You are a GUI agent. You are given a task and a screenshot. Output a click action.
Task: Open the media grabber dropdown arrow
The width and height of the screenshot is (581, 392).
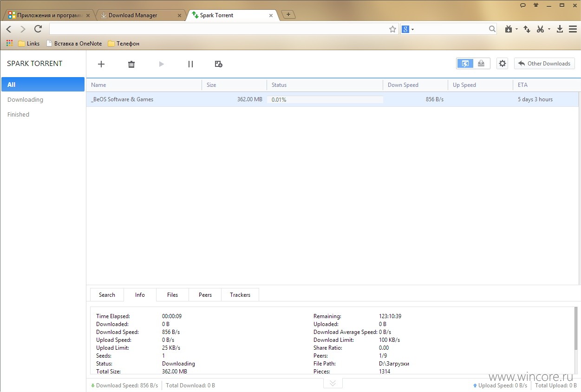[x=517, y=29]
